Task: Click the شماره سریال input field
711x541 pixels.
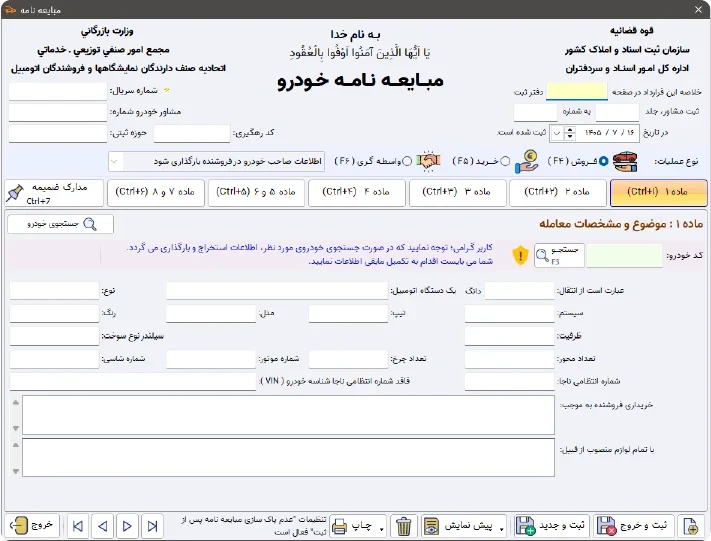Action: 58,91
